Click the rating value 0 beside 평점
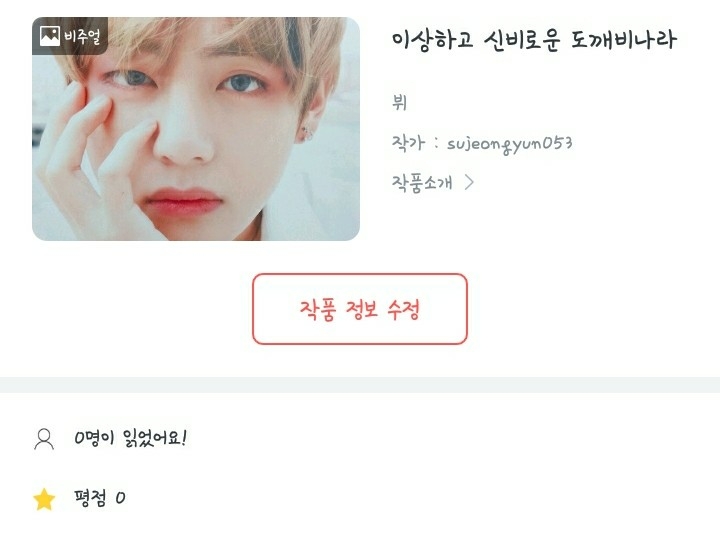The height and width of the screenshot is (540, 720). pos(120,498)
